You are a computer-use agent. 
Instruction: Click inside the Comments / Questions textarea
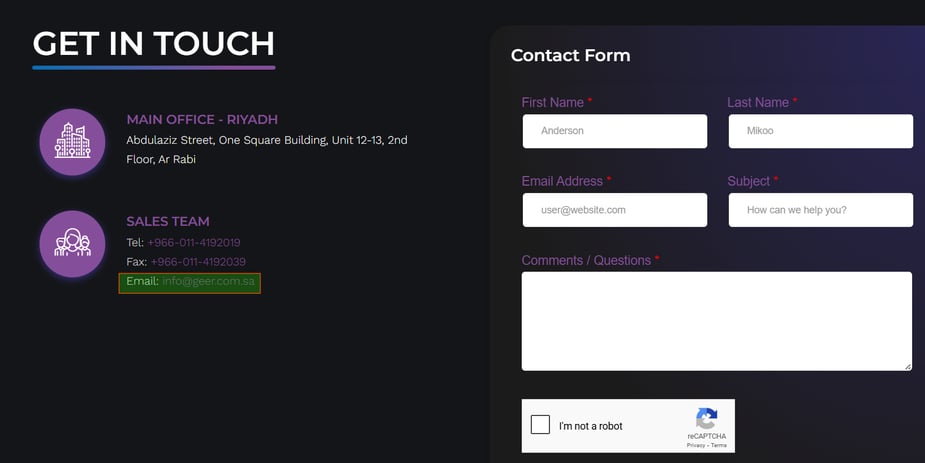tap(717, 321)
